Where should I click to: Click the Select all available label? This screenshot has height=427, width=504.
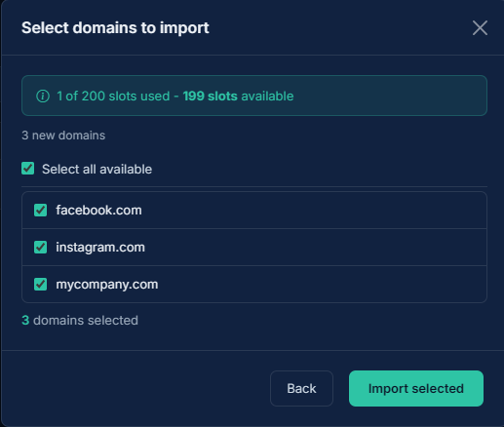[x=97, y=170]
